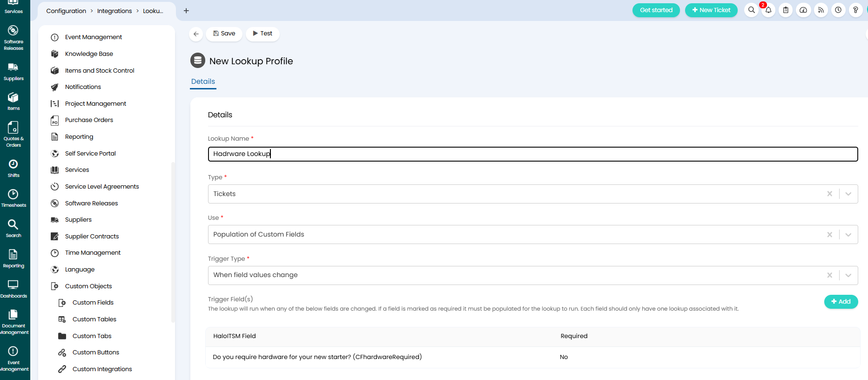This screenshot has width=868, height=380.
Task: Switch to the Details tab
Action: point(203,81)
